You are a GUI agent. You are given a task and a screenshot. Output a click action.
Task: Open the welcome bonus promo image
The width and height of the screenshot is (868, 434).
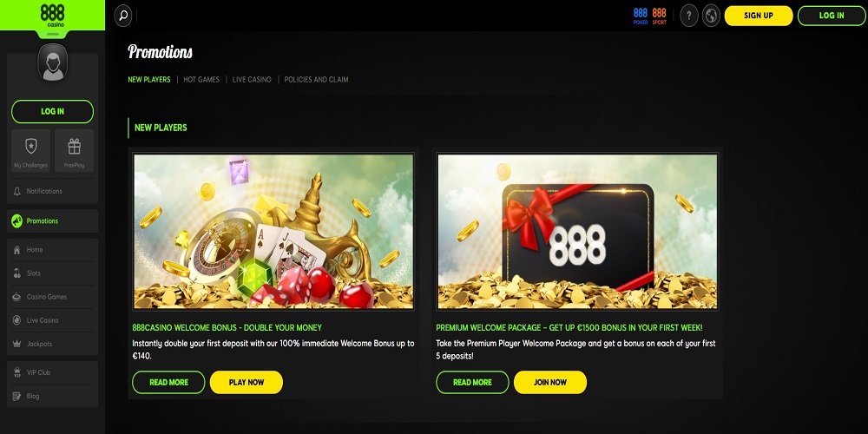pos(273,232)
